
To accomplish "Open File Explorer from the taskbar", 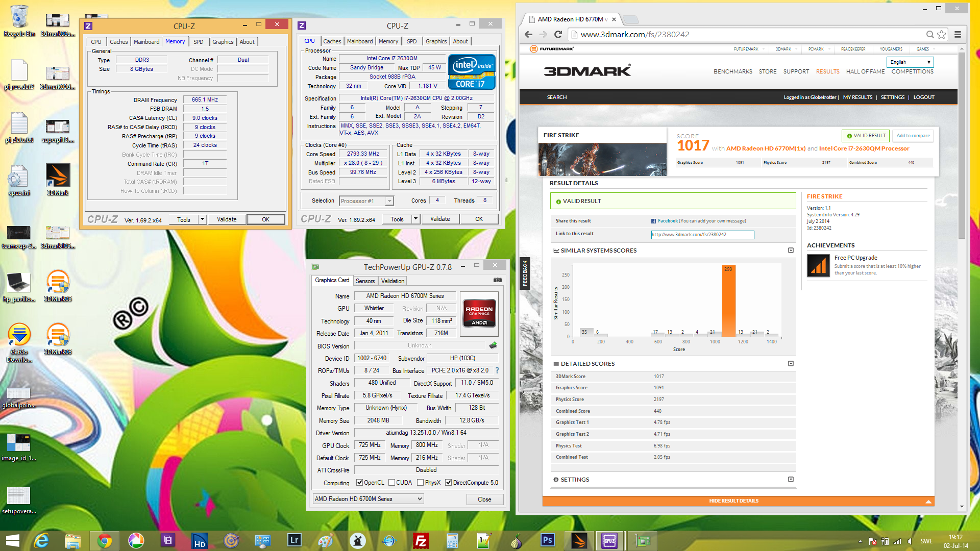I will coord(72,541).
